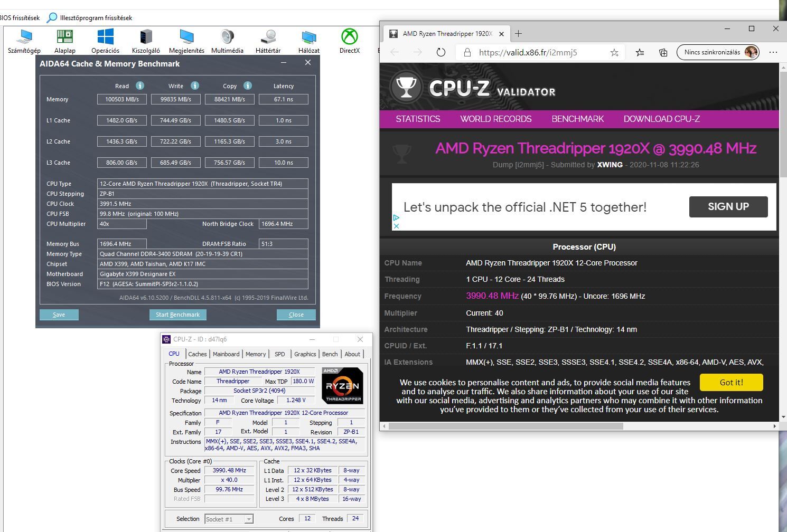Click SIGN UP on the advertisement

[728, 206]
